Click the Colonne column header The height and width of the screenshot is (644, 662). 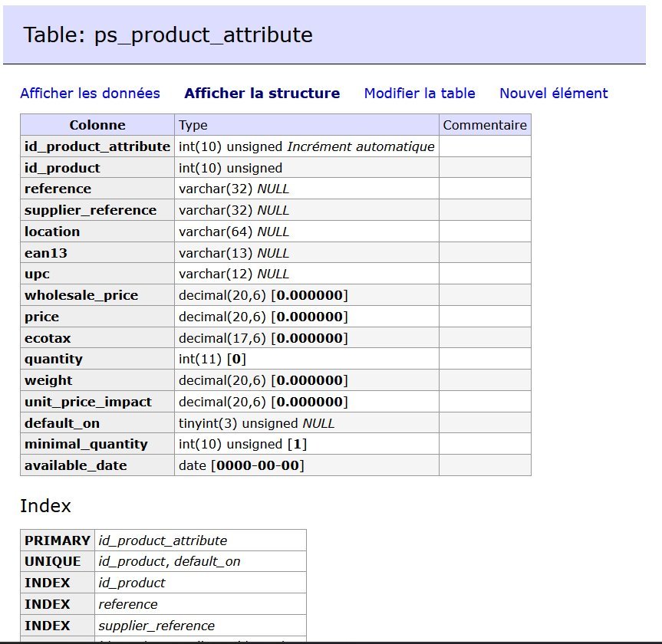[97, 125]
